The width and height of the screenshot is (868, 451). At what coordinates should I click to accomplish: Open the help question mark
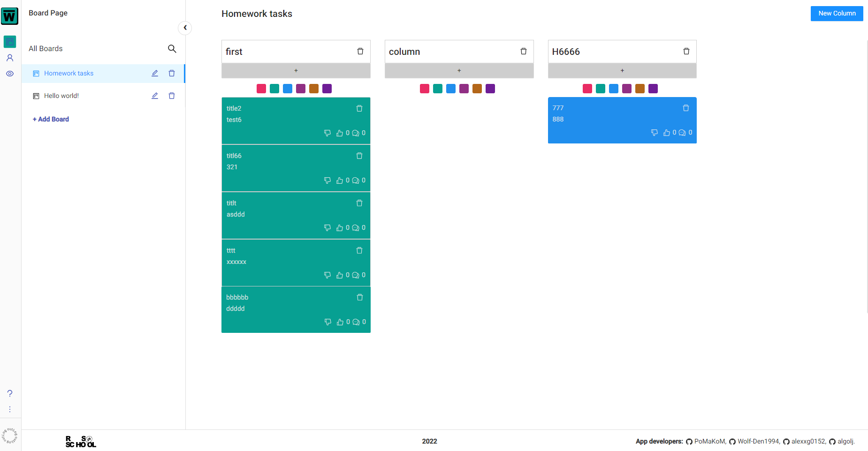pyautogui.click(x=10, y=393)
